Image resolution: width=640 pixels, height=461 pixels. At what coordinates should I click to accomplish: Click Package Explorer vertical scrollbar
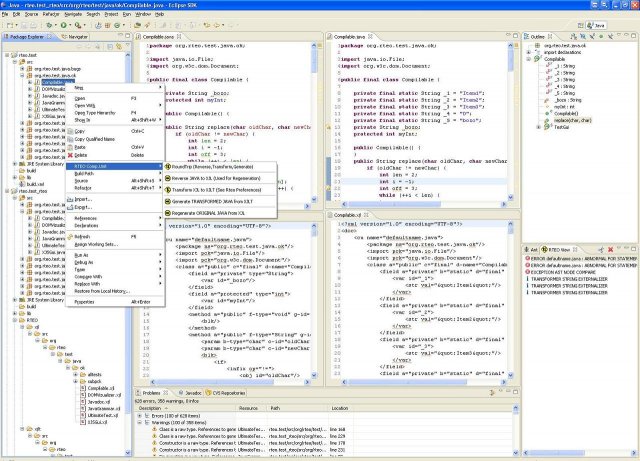(x=128, y=253)
